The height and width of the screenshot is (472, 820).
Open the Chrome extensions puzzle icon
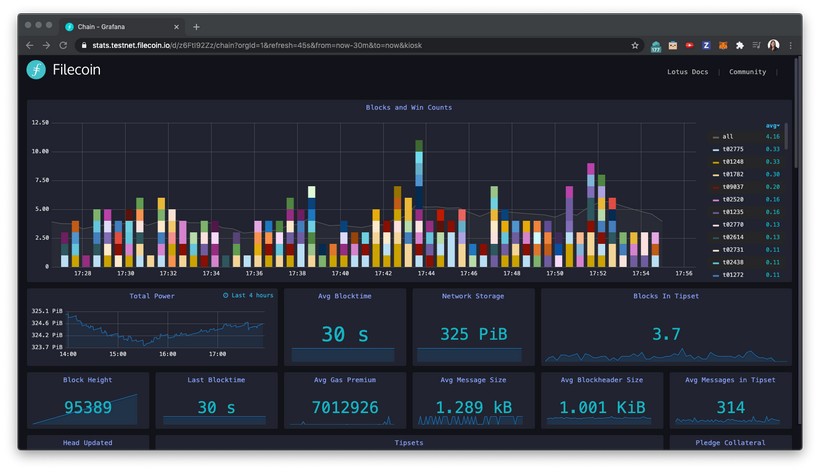tap(739, 45)
